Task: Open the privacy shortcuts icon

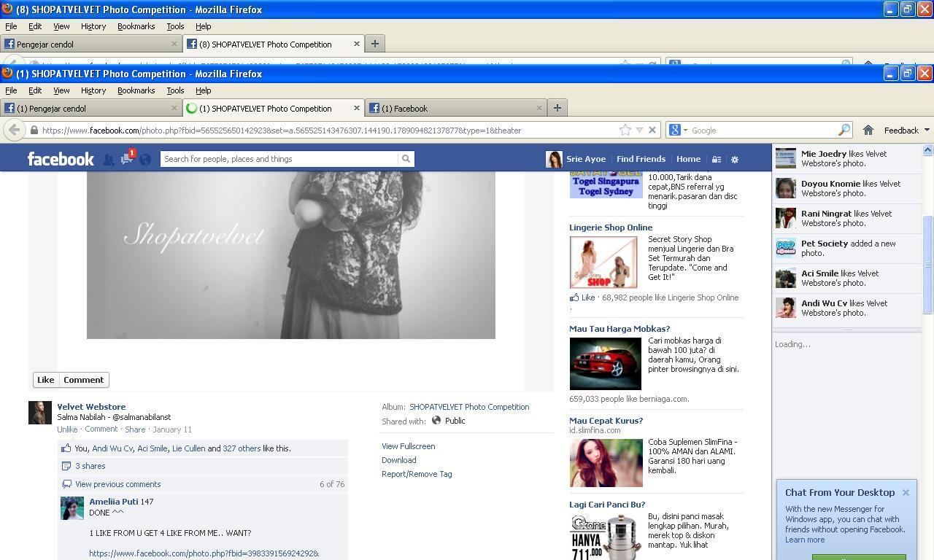Action: point(717,160)
